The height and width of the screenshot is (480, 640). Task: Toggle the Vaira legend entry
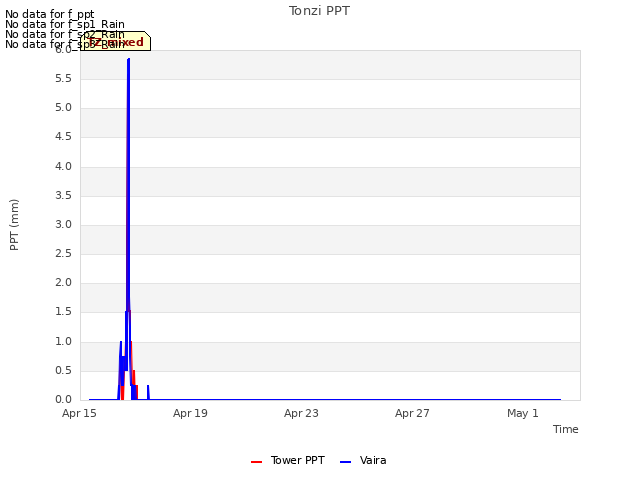click(363, 460)
